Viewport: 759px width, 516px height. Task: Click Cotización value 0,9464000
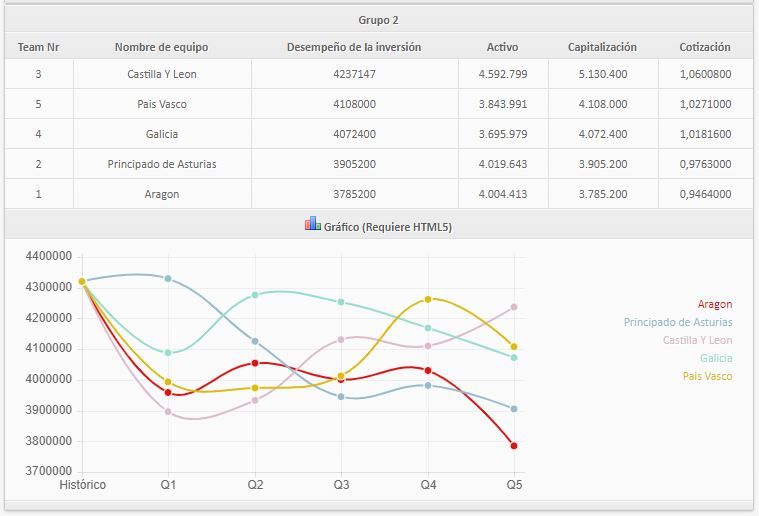click(x=706, y=194)
